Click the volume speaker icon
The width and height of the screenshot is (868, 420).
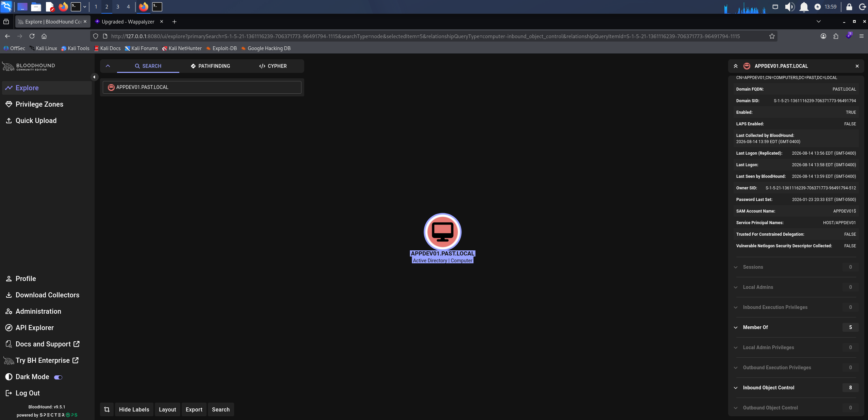[789, 7]
